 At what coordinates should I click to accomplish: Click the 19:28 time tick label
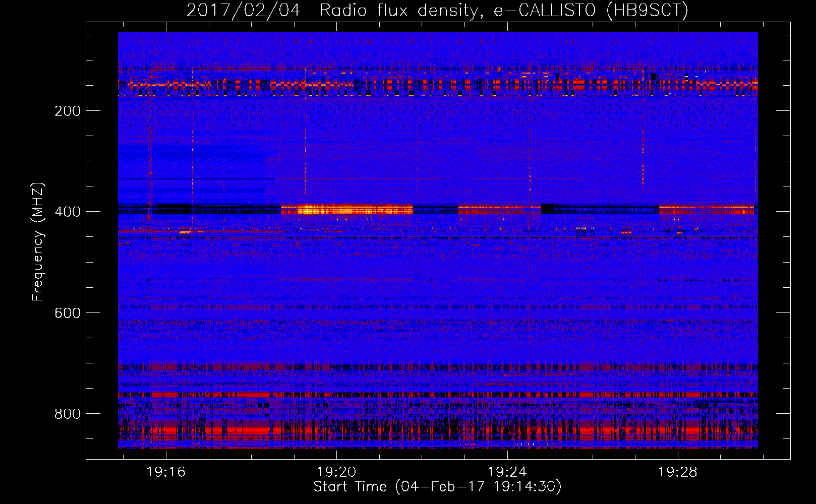click(x=678, y=472)
